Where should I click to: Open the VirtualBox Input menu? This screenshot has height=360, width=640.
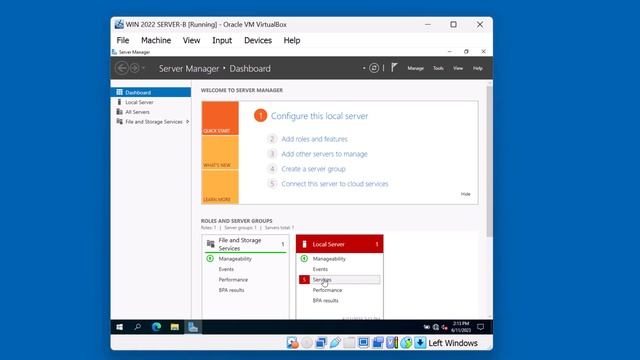(x=222, y=40)
